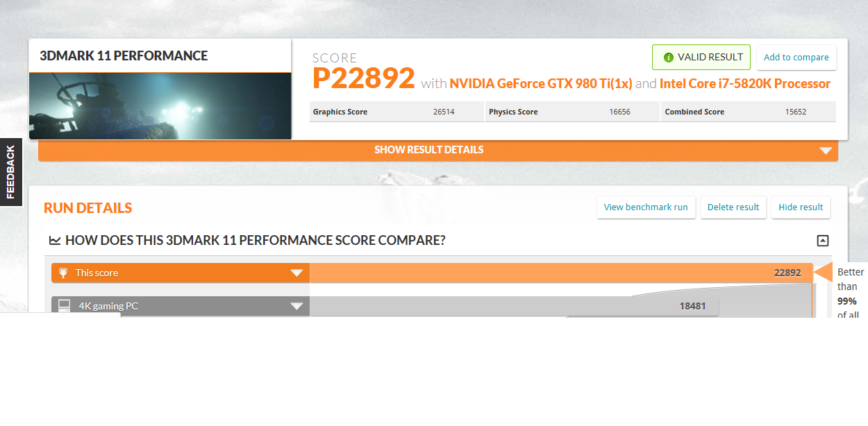Open the NVIDIA GeForce GTX 980 Ti link
This screenshot has width=868, height=426.
coord(540,84)
